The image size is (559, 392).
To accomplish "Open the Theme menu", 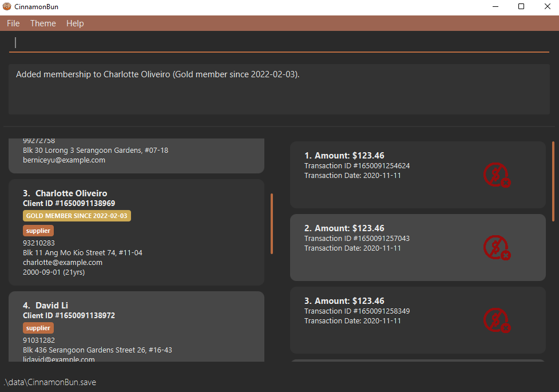I will pyautogui.click(x=43, y=23).
